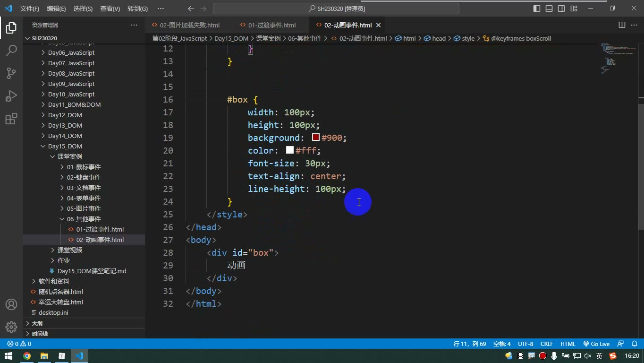
Task: Split the editor to the right
Action: 622,25
